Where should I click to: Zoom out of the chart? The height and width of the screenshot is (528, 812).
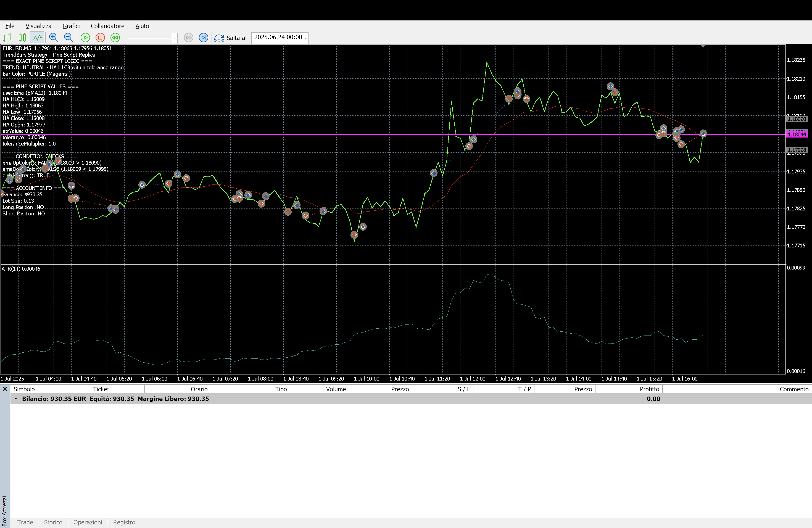(x=68, y=38)
